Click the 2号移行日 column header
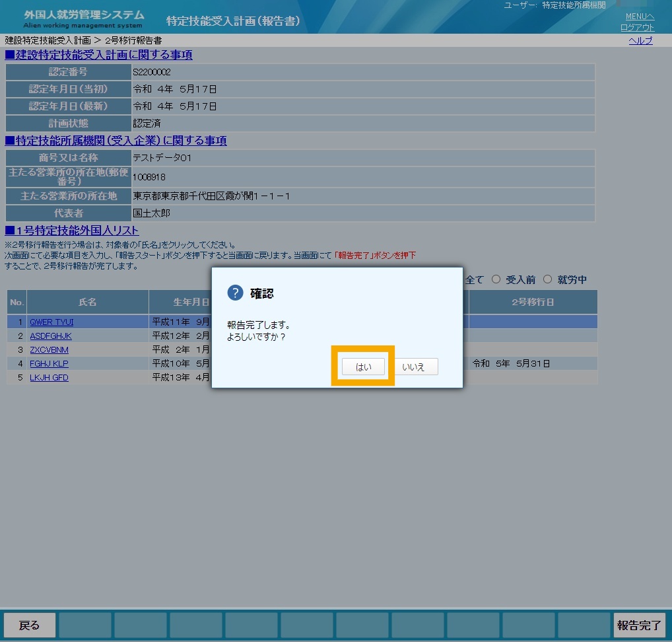This screenshot has height=642, width=672. pyautogui.click(x=533, y=302)
